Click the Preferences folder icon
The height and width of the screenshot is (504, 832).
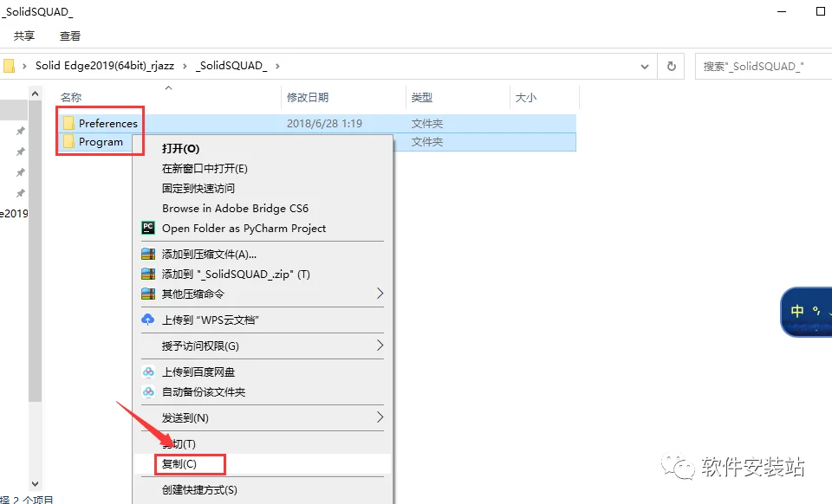[x=68, y=123]
